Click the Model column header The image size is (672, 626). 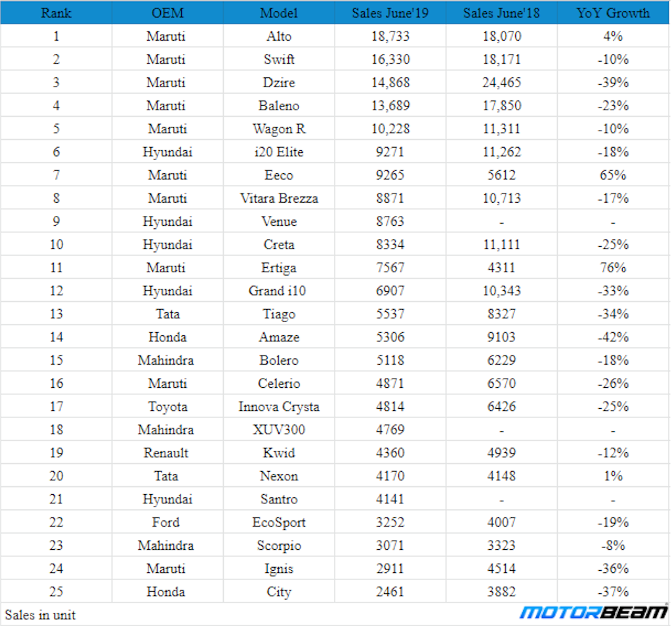(x=279, y=13)
